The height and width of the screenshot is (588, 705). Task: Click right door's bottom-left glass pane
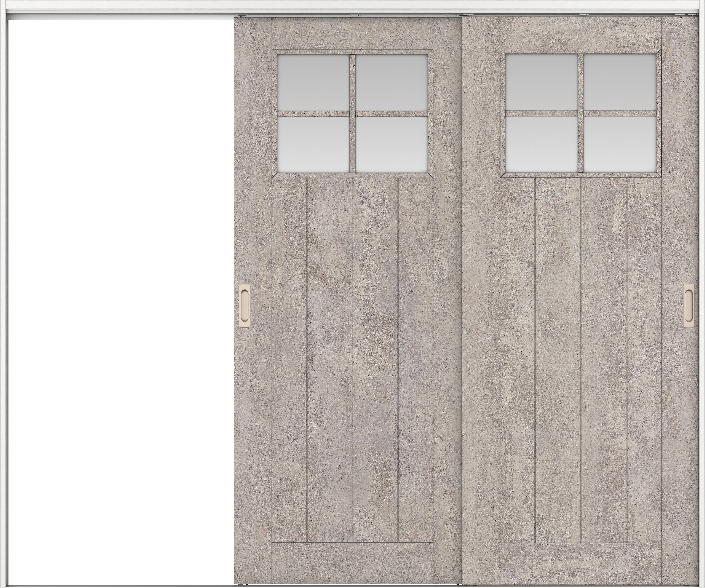click(x=541, y=144)
